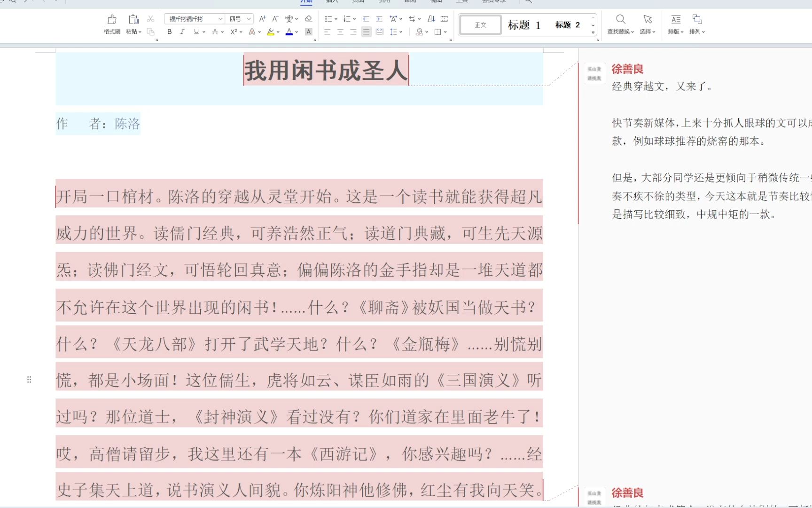Expand the styles gallery fully
Viewport: 812px width, 508px height.
pyautogui.click(x=593, y=32)
